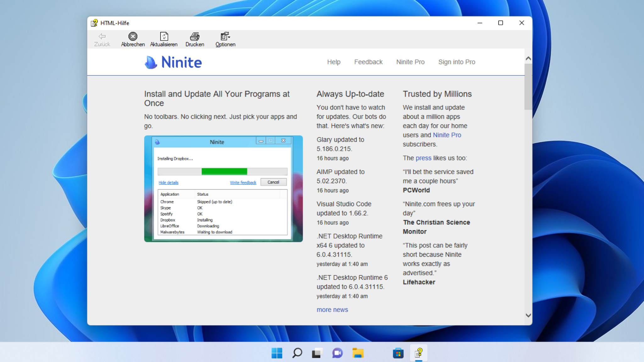Viewport: 644px width, 362px height.
Task: Open the Feedback navigation item
Action: pos(368,62)
